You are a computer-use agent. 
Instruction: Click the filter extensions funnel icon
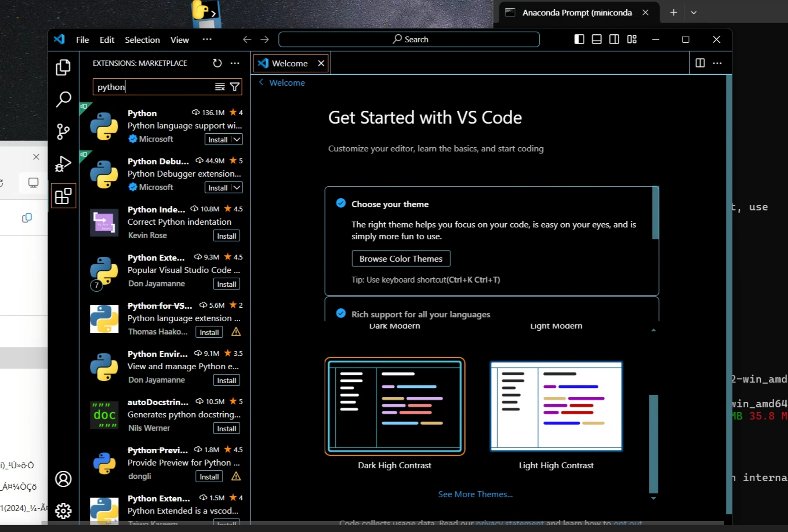235,87
